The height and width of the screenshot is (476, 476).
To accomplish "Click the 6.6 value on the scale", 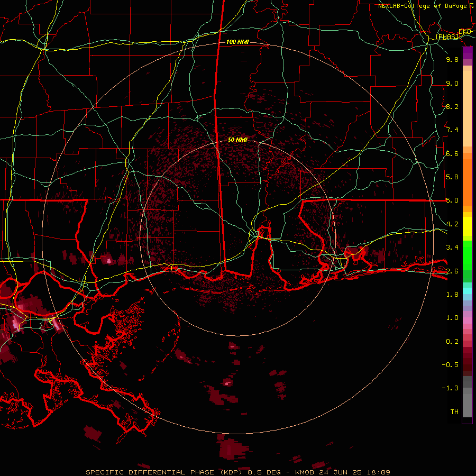I will (x=452, y=153).
